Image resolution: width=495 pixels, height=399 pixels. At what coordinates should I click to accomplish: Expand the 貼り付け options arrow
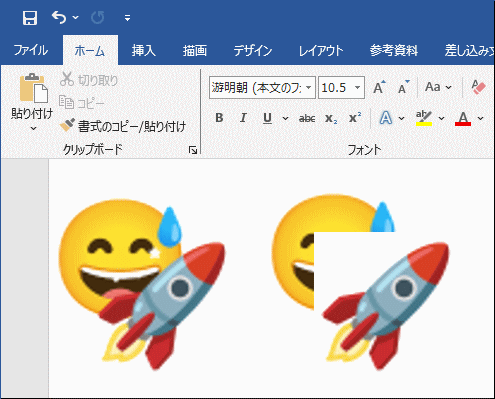point(33,128)
